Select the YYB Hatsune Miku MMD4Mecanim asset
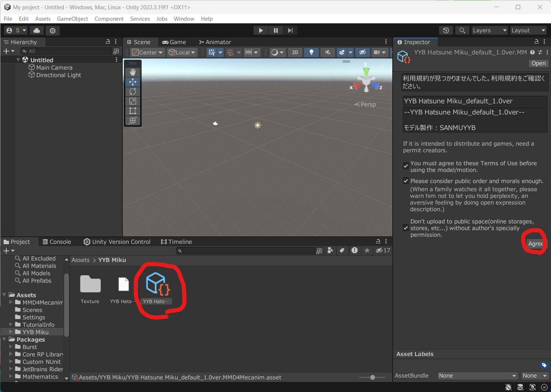 156,285
